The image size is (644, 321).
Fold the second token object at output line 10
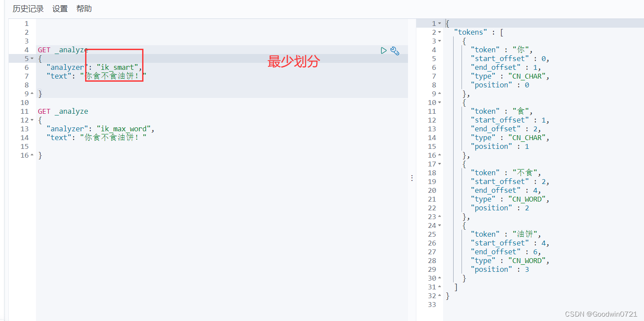click(440, 102)
